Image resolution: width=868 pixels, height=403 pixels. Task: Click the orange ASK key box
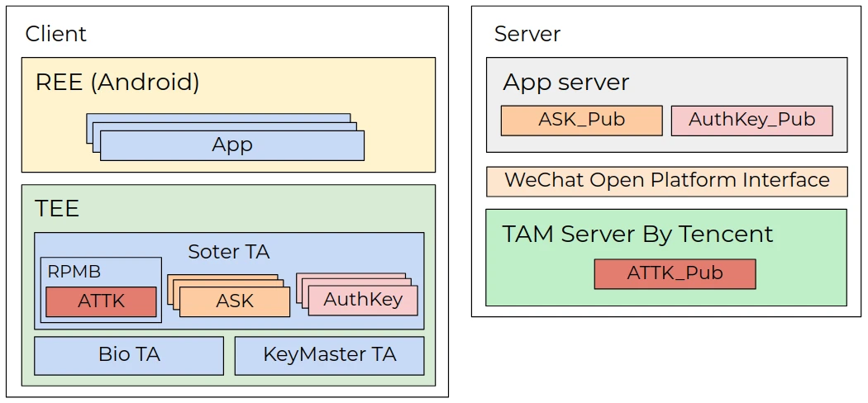(x=235, y=301)
